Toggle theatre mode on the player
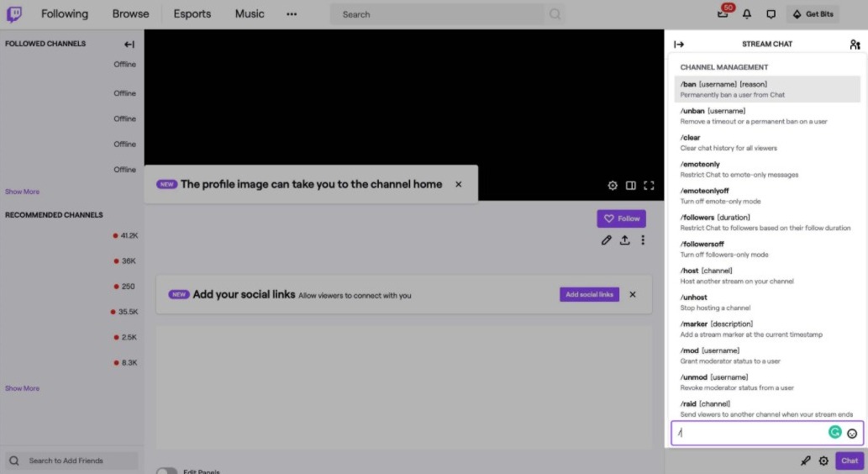Screen dimensions: 868x474 click(x=631, y=185)
